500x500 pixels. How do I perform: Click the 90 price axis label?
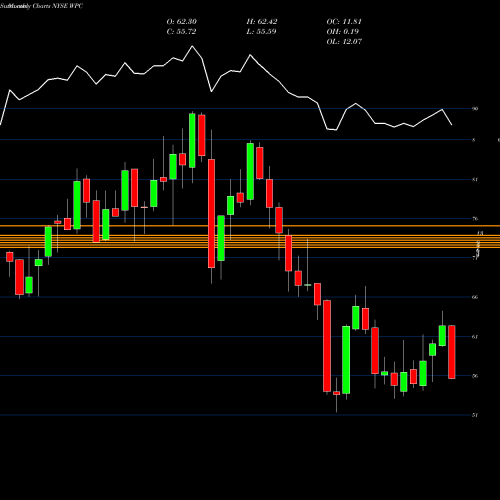[475, 109]
